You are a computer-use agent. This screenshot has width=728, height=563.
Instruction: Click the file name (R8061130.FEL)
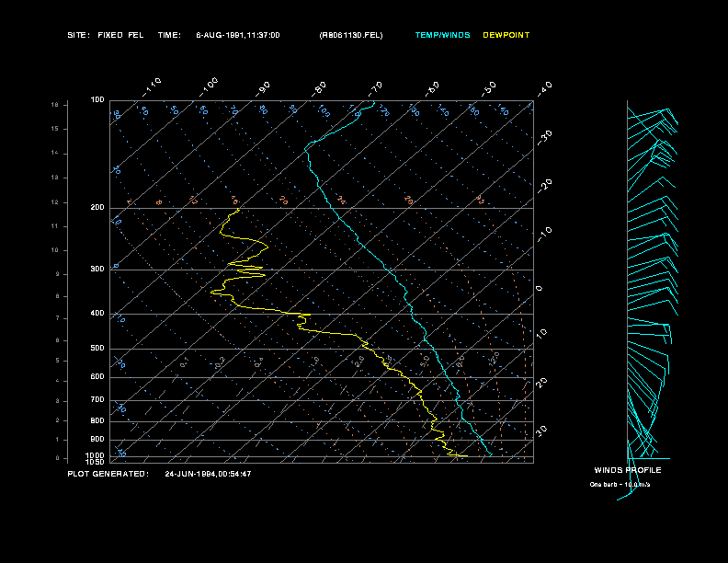[351, 35]
